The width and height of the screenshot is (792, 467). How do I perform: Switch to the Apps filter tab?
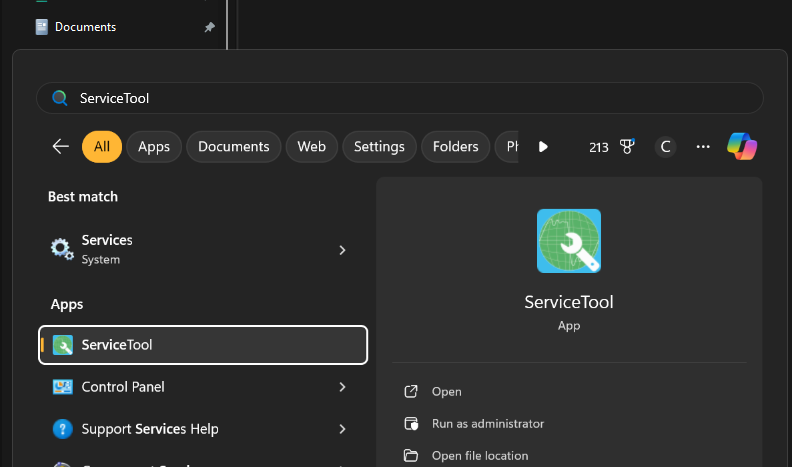click(x=154, y=147)
